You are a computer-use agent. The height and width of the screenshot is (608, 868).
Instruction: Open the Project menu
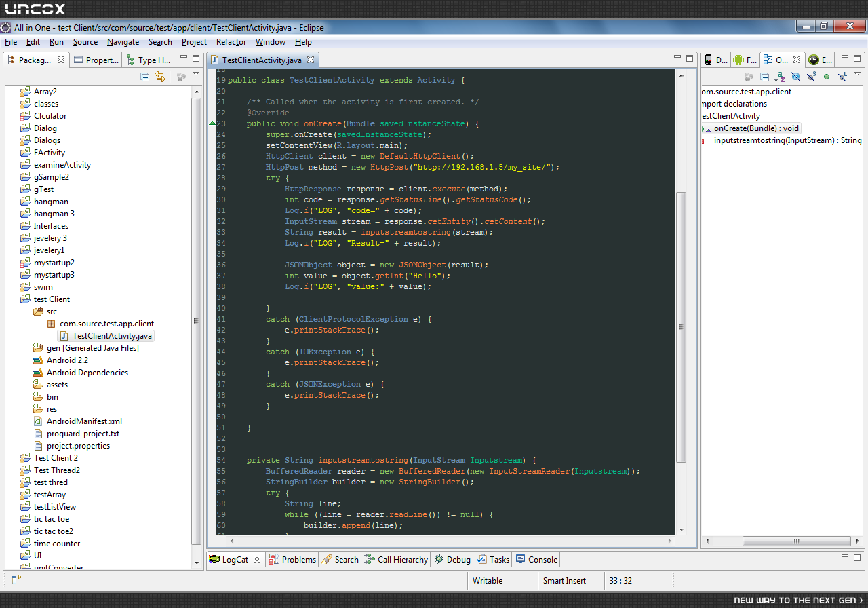[x=194, y=42]
